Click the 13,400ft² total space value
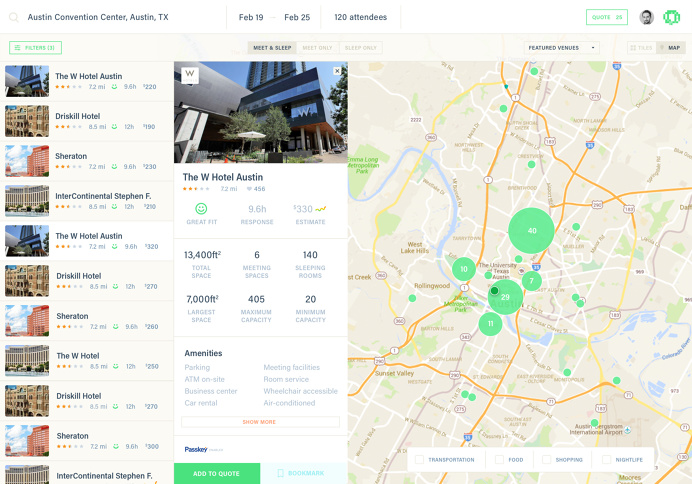The image size is (692, 484). click(202, 255)
